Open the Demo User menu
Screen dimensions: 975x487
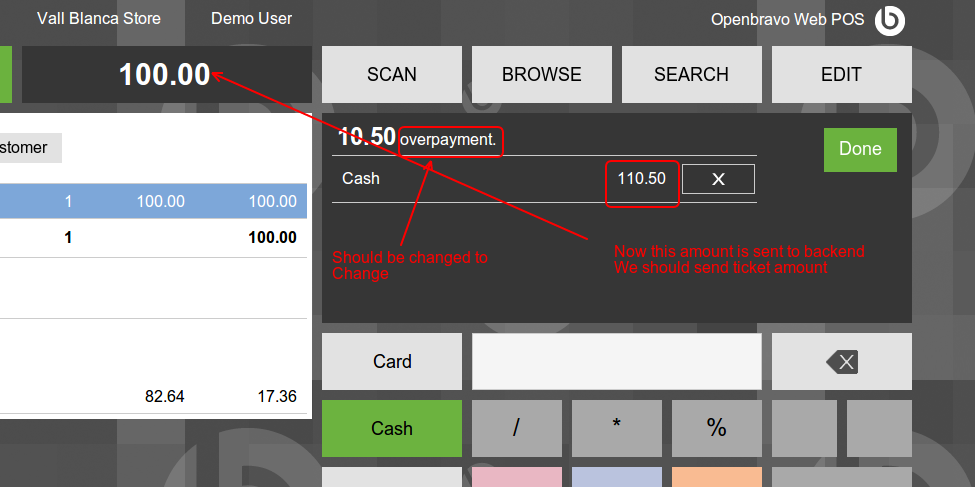(251, 18)
